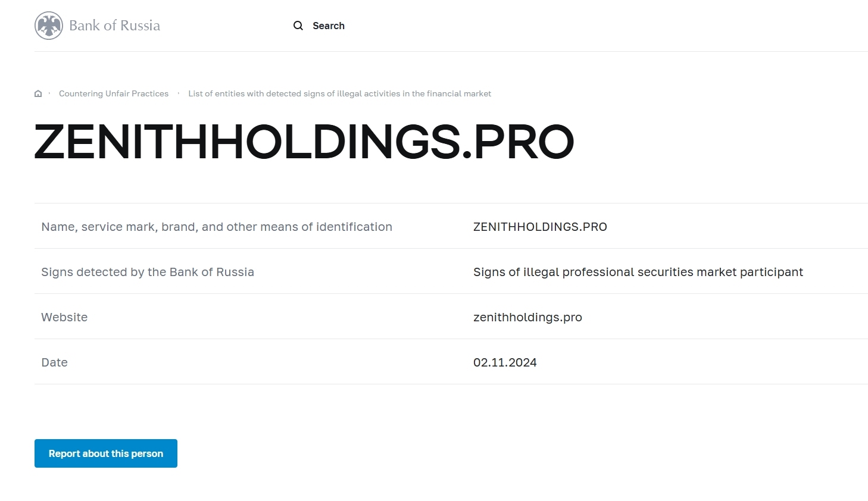
Task: Click the divider line below the header
Action: (x=451, y=51)
